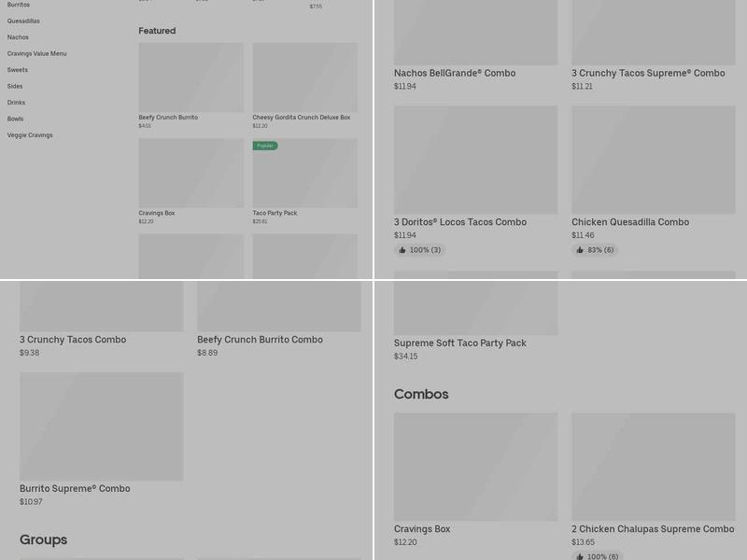Image resolution: width=747 pixels, height=560 pixels.
Task: Tap the thumbs-up icon showing 83% (6)
Action: 580,250
